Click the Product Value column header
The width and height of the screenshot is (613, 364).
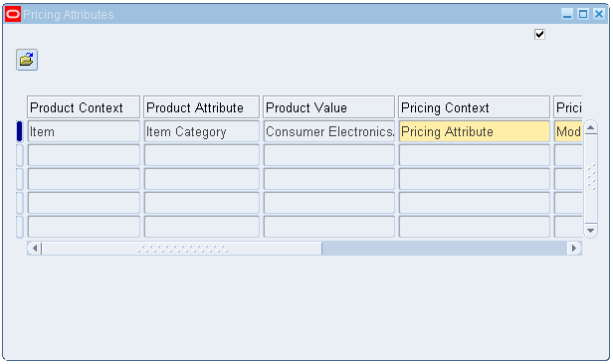pos(328,107)
